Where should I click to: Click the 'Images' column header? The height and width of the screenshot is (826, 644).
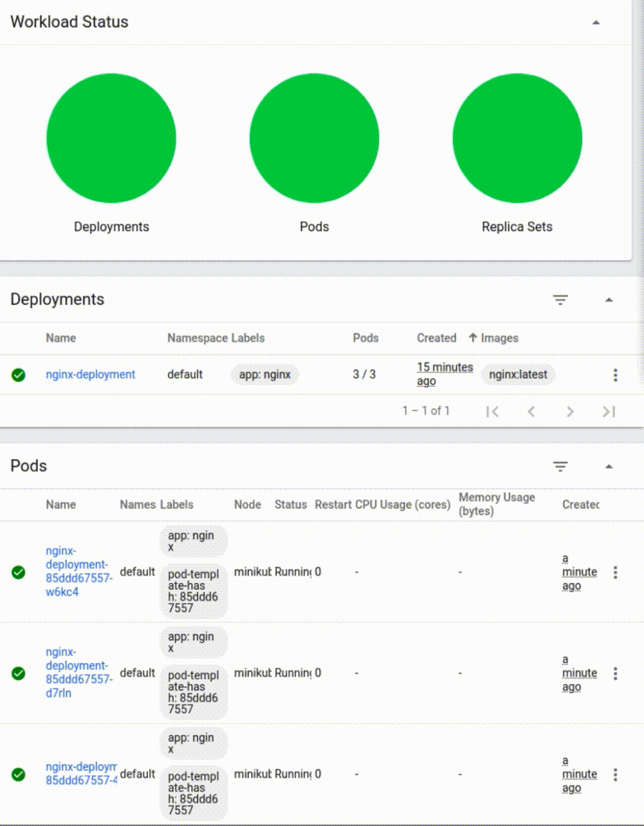tap(499, 338)
